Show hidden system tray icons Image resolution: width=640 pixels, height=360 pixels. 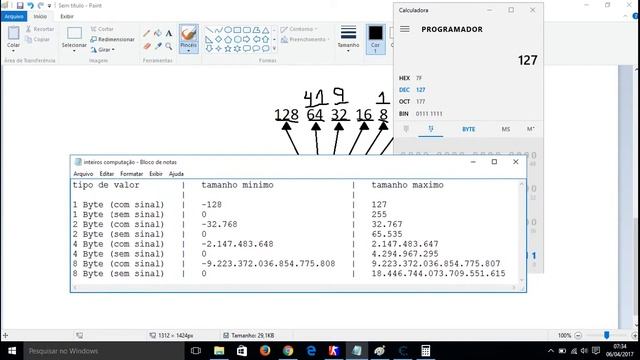[x=551, y=351]
